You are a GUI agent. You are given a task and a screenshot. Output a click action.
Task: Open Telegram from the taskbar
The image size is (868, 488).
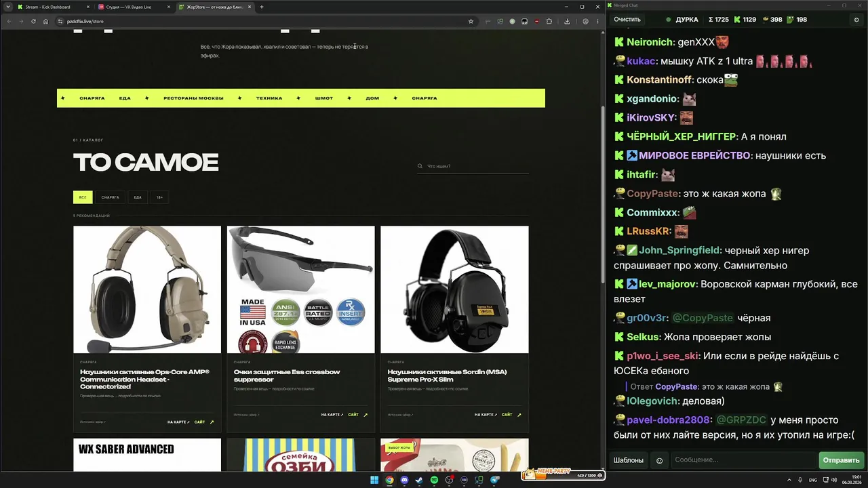point(494,480)
